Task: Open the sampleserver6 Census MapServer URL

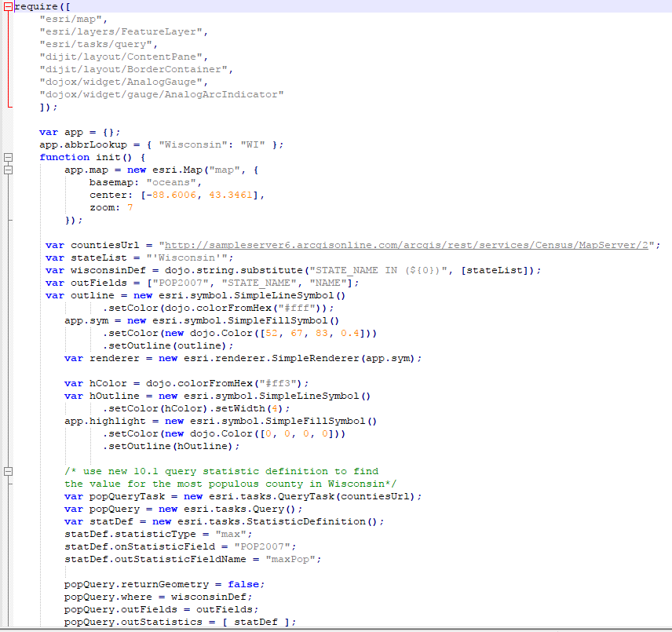Action: click(407, 245)
